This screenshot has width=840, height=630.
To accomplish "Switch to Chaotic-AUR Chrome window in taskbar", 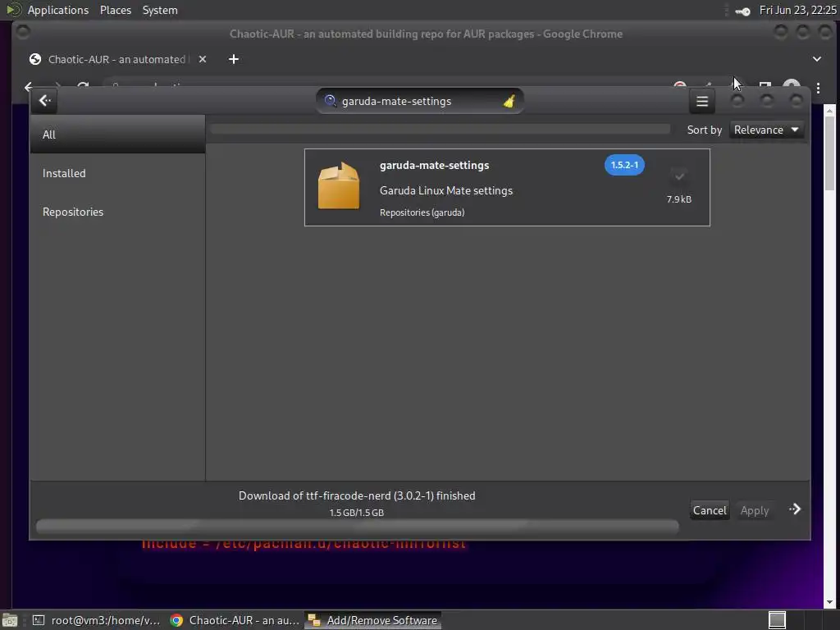I will point(234,620).
